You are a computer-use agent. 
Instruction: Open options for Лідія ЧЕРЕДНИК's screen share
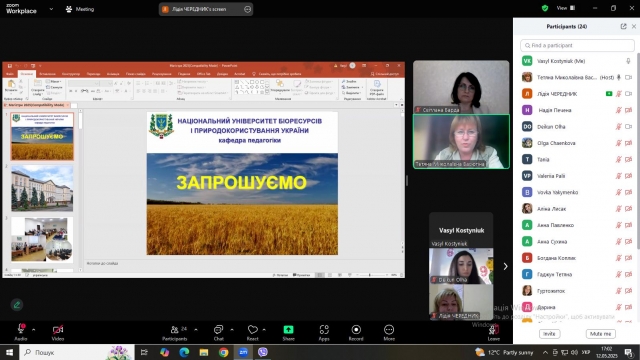click(x=247, y=9)
